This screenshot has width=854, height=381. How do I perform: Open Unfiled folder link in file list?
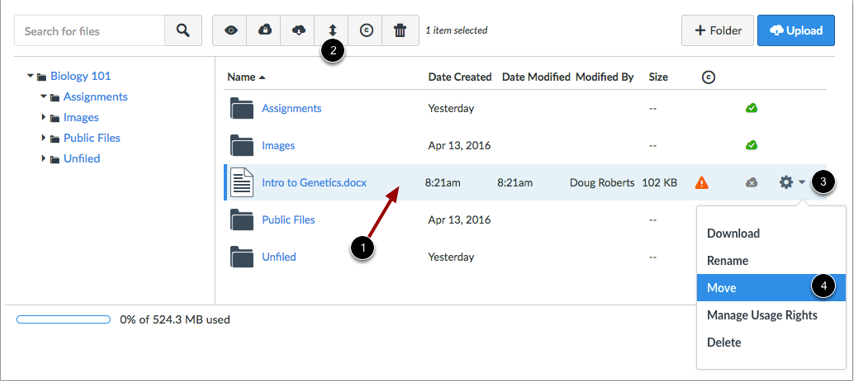(x=279, y=257)
